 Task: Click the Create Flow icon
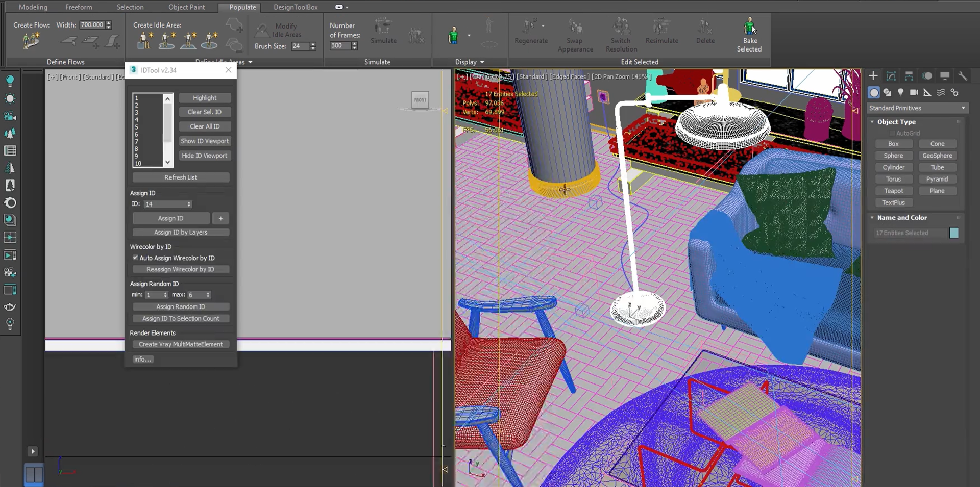click(31, 41)
